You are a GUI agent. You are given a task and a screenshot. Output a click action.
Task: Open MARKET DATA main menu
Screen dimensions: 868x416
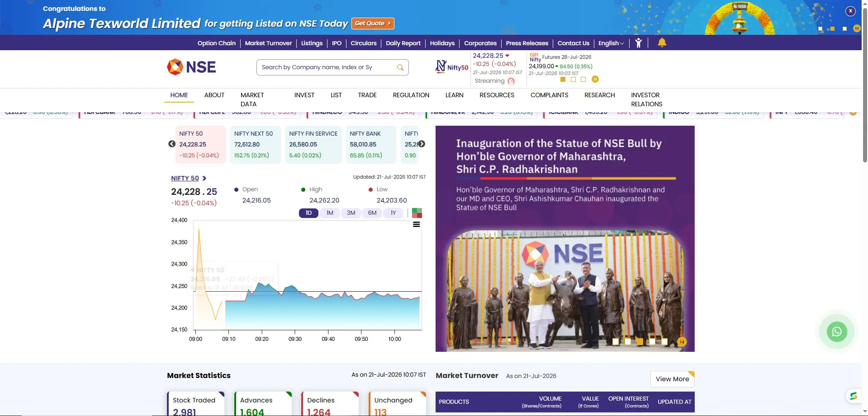point(252,99)
